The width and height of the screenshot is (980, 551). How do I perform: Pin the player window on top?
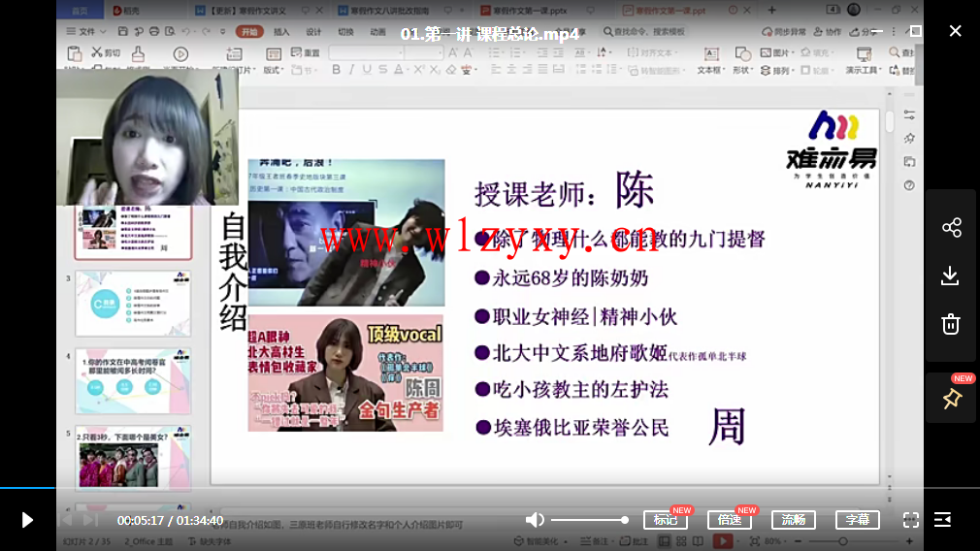[x=952, y=399]
